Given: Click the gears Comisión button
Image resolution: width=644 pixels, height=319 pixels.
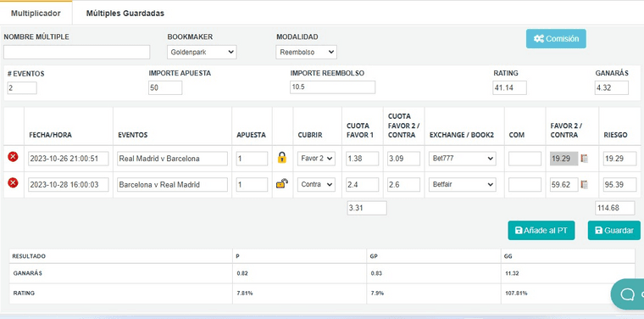Looking at the screenshot, I should click(x=556, y=39).
